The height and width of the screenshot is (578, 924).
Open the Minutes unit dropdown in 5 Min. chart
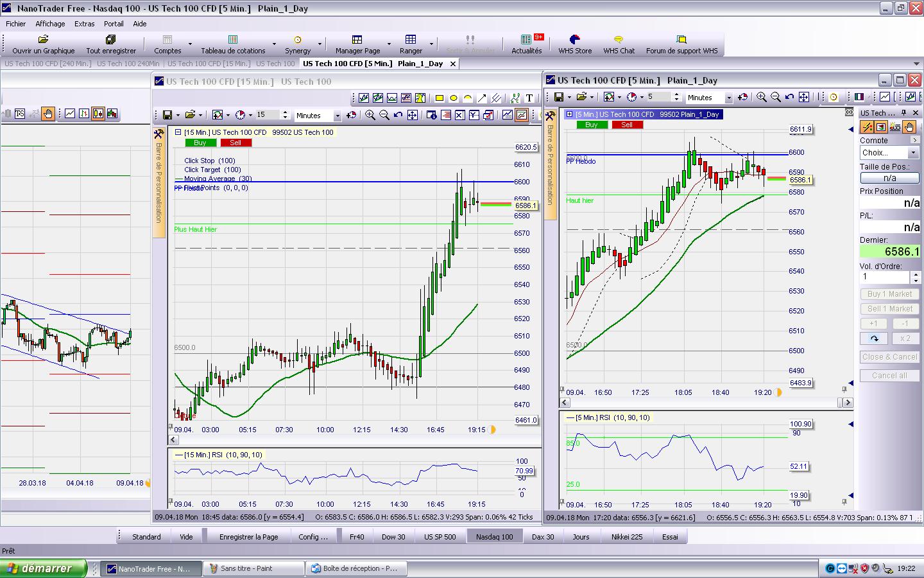(729, 98)
